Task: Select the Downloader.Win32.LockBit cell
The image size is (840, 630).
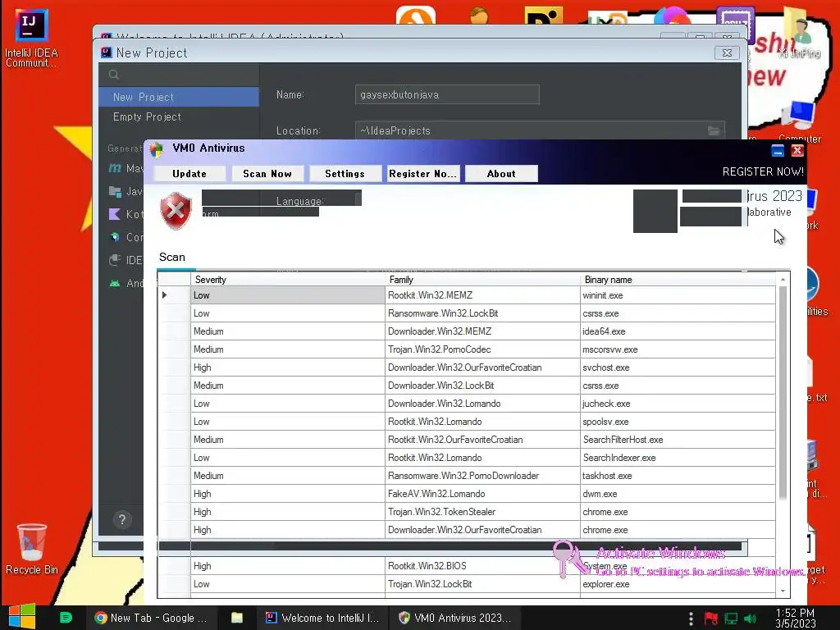Action: (482, 386)
